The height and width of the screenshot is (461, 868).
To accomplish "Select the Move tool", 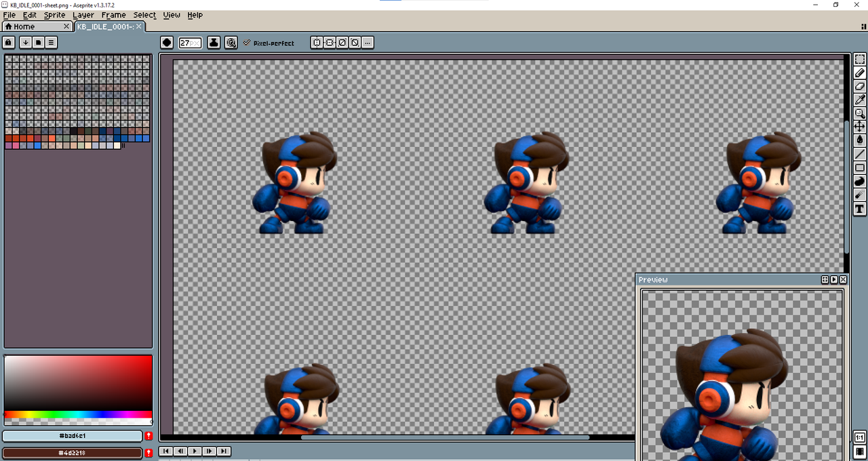I will pyautogui.click(x=859, y=127).
